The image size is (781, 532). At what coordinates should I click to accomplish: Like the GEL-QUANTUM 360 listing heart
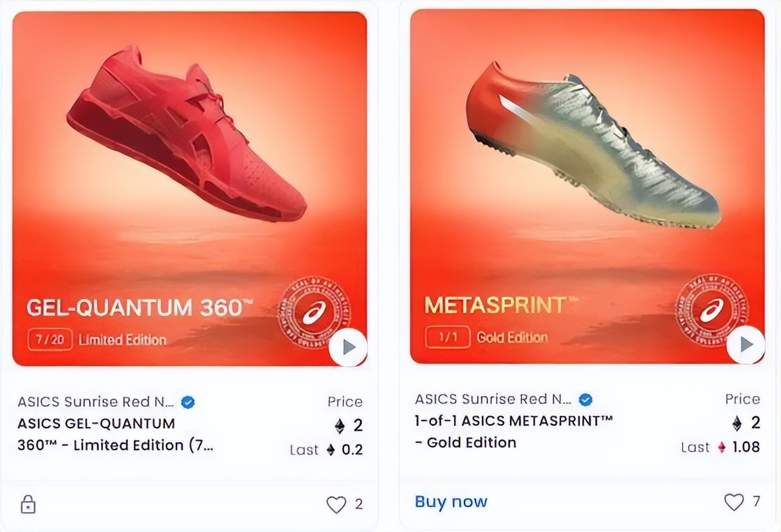click(336, 505)
